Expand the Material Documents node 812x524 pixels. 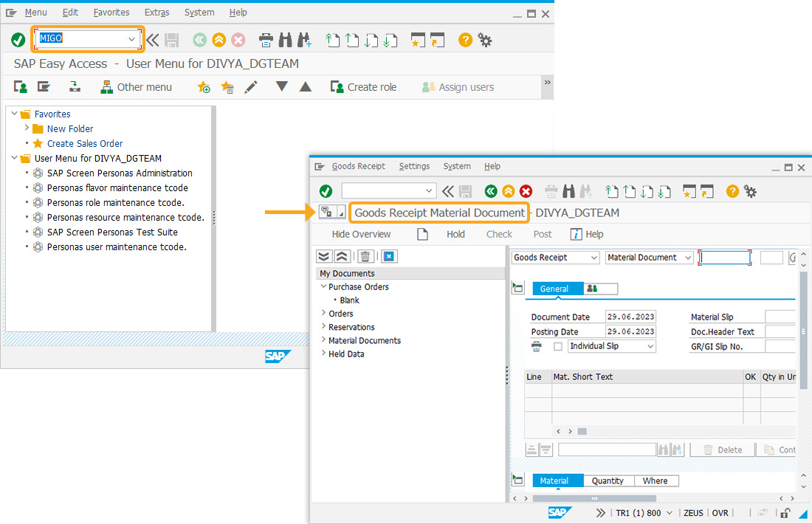pyautogui.click(x=323, y=339)
